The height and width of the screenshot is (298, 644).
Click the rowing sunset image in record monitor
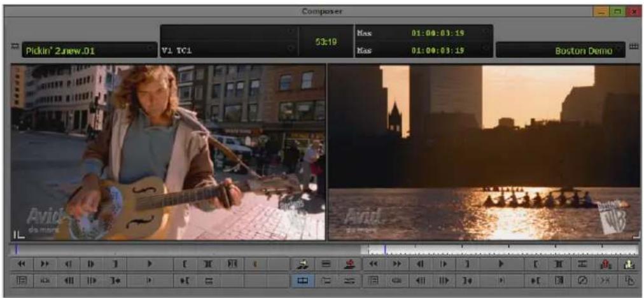pos(484,152)
